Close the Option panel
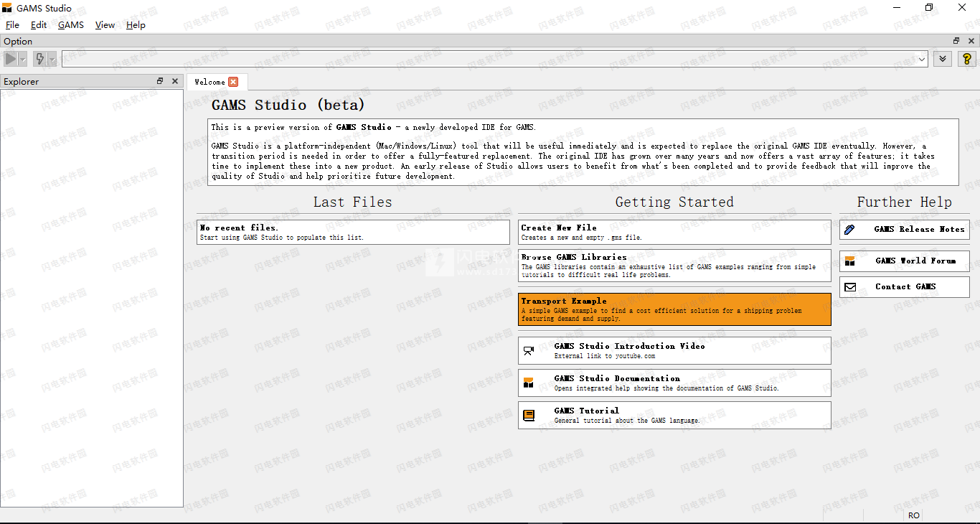 pos(971,41)
